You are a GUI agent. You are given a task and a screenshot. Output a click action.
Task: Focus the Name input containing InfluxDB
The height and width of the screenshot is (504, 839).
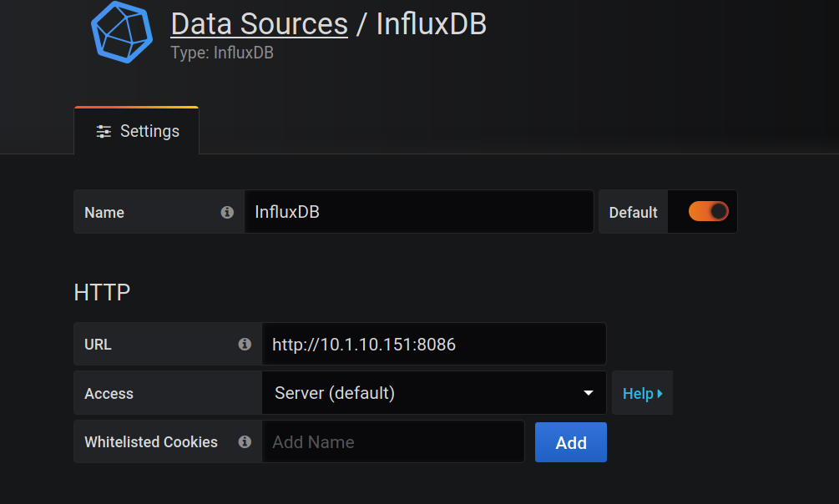click(x=419, y=212)
